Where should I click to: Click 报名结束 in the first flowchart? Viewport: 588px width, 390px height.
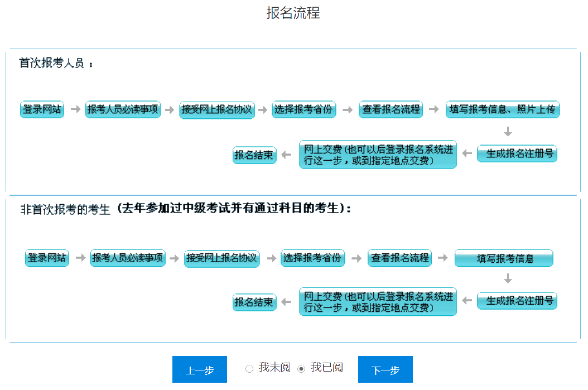click(x=254, y=155)
